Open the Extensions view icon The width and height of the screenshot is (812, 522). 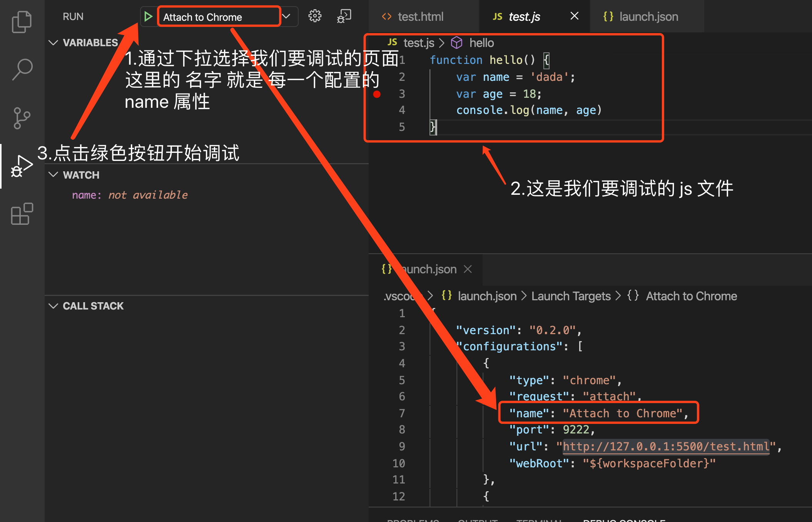coord(22,214)
